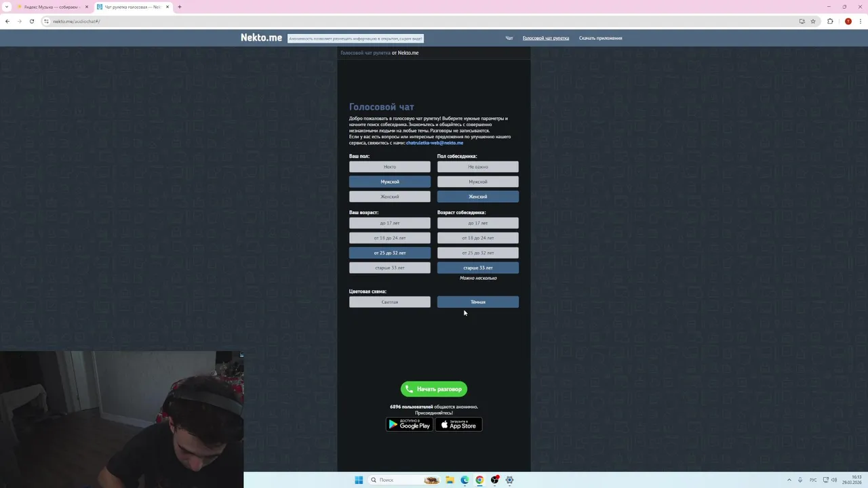868x488 pixels.
Task: Click the Nekto.me logo
Action: (261, 38)
